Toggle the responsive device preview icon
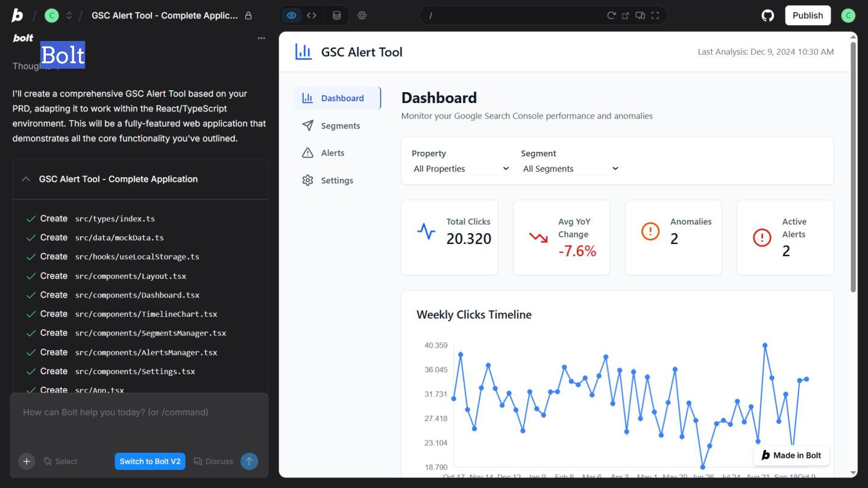The height and width of the screenshot is (488, 868). 640,16
